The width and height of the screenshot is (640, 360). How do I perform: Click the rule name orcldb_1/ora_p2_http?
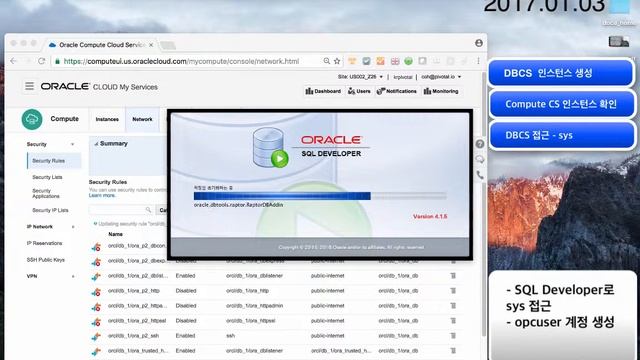[134, 291]
